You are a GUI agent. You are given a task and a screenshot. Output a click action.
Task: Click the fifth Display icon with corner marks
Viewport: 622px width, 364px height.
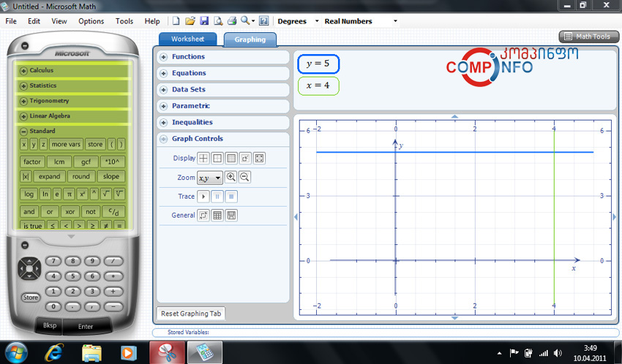coord(259,159)
